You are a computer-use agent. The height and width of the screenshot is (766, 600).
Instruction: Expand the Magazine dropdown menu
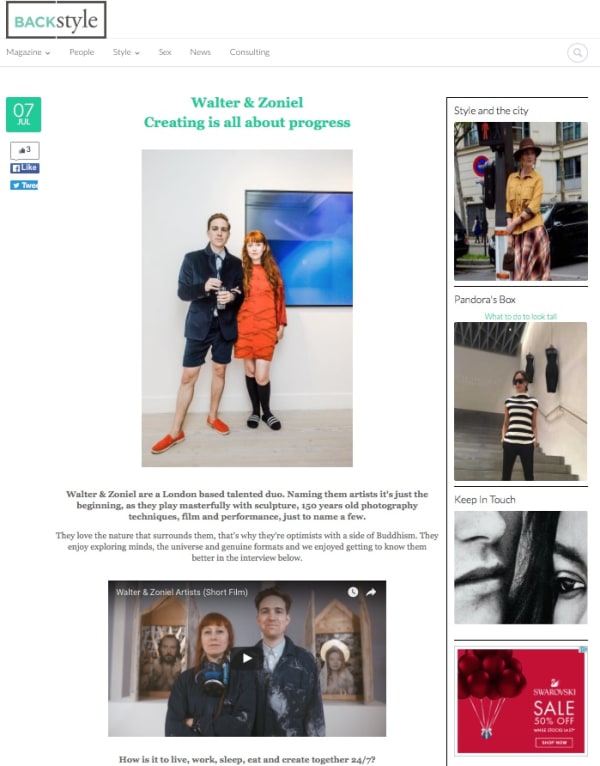(28, 52)
